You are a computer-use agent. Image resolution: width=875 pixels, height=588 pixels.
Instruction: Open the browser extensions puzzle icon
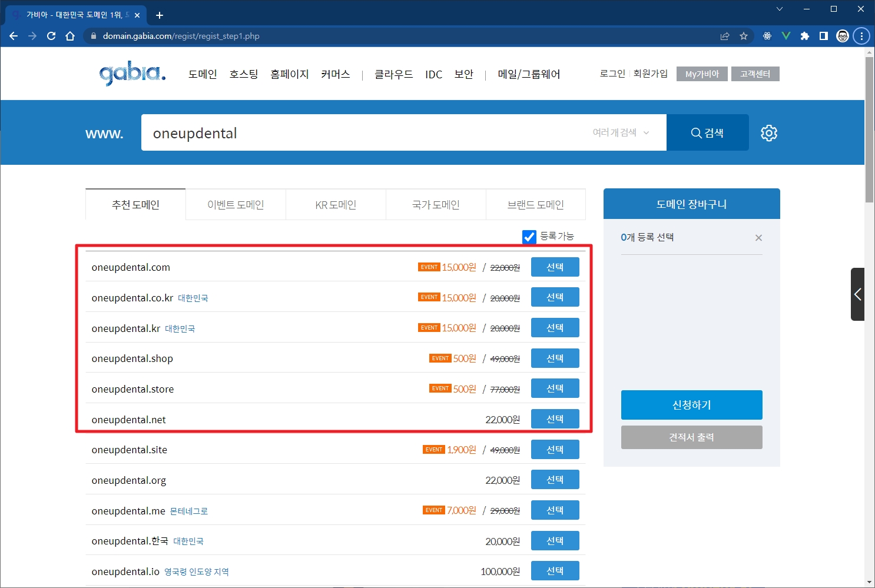(804, 36)
